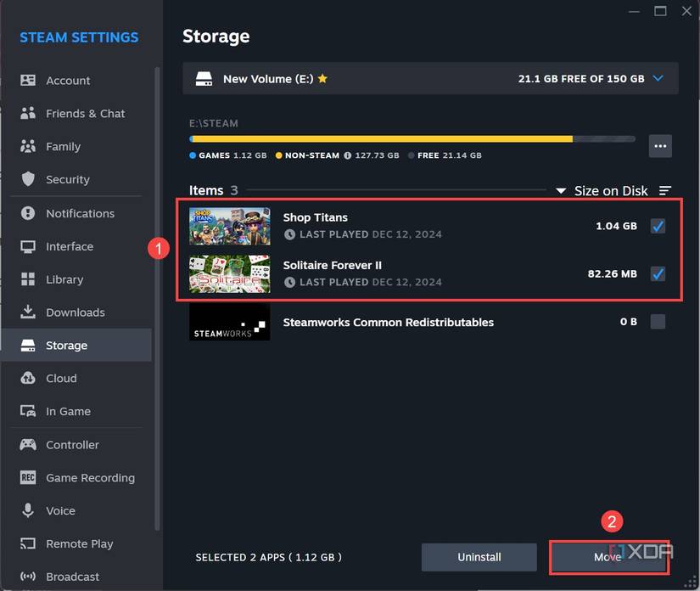
Task: Switch to In Game settings
Action: (76, 411)
